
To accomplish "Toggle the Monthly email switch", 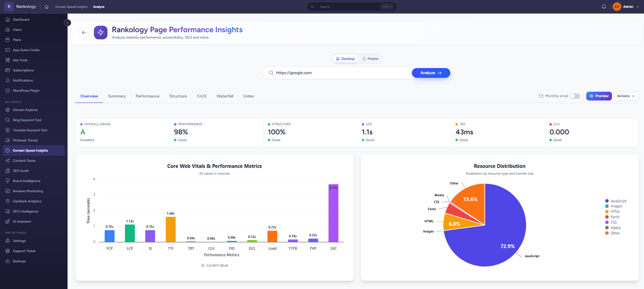I will point(575,96).
